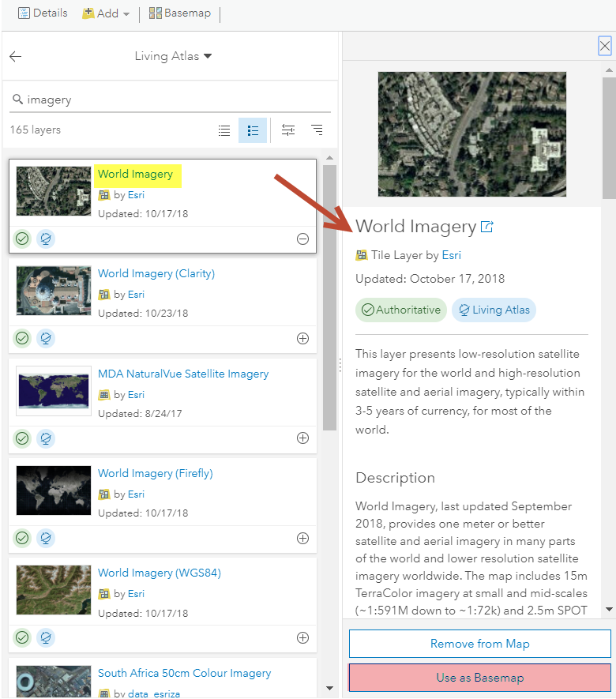Screen dimensions: 616x699
Task: Click layer list scrollbar down arrow
Action: point(330,688)
